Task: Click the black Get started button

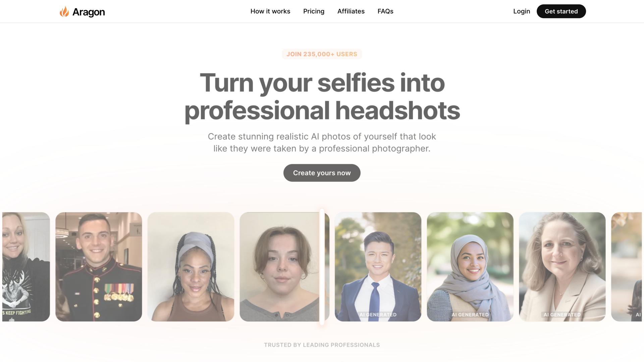Action: point(561,11)
